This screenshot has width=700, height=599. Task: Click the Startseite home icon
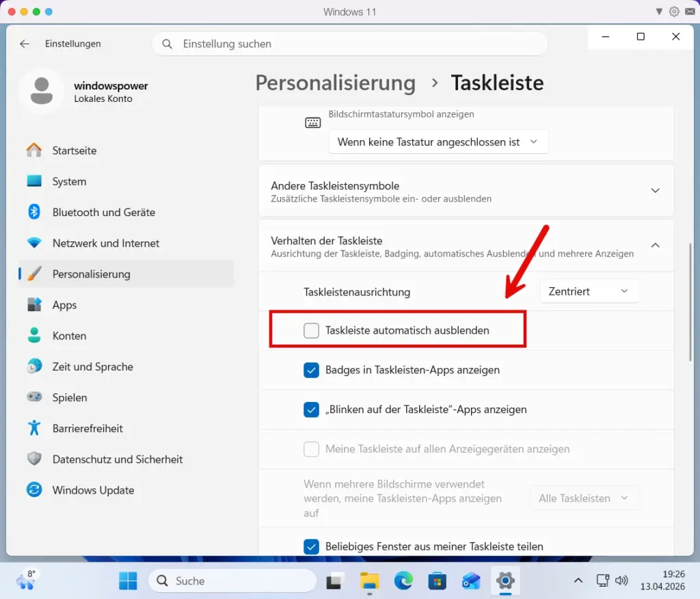[34, 150]
